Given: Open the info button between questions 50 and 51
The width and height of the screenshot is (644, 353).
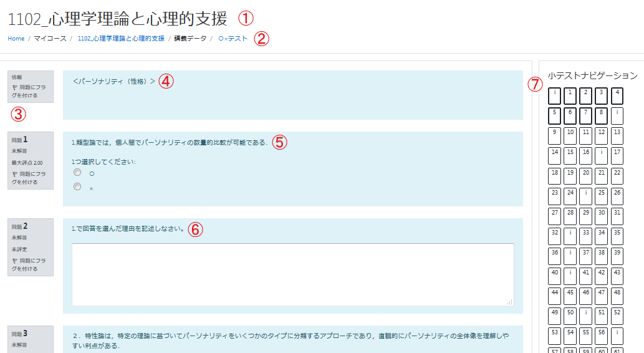Looking at the screenshot, I should point(586,316).
